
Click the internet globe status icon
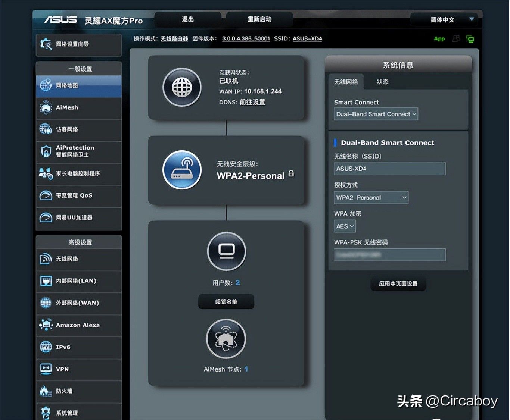pos(182,88)
